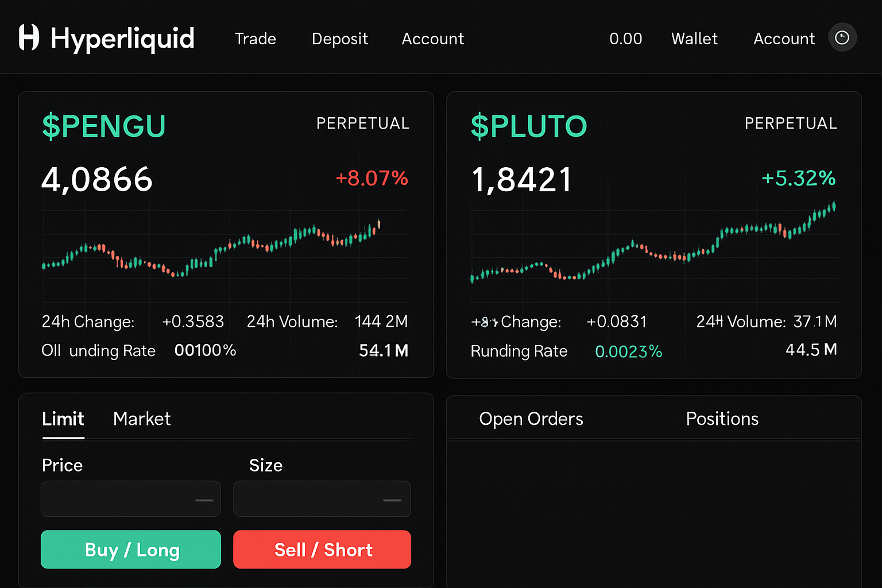Click the dash icon inside Price field
The image size is (882, 588).
[x=204, y=500]
